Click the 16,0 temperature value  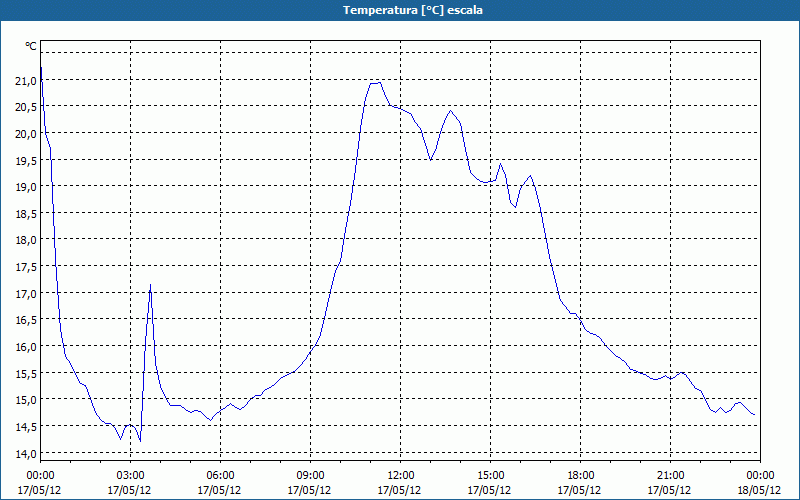26,346
